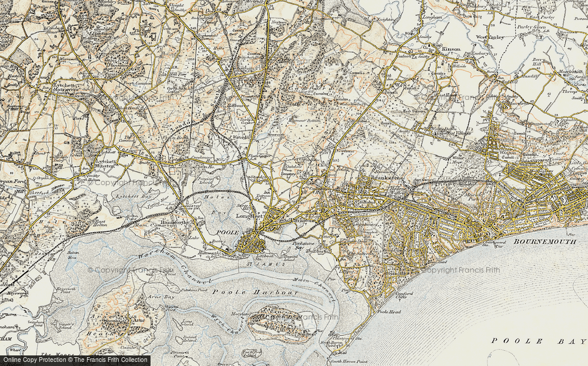Click the Longfleet label
Screen dimensions: 588x366
point(249,216)
